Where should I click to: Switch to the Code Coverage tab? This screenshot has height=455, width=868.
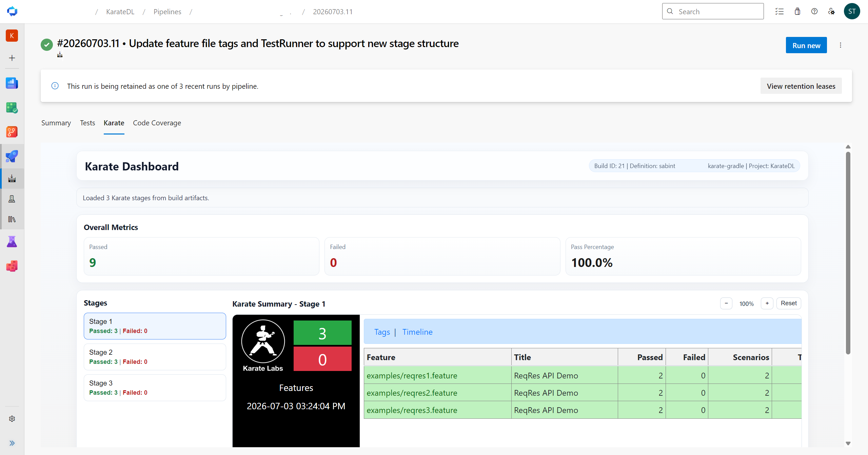(157, 123)
